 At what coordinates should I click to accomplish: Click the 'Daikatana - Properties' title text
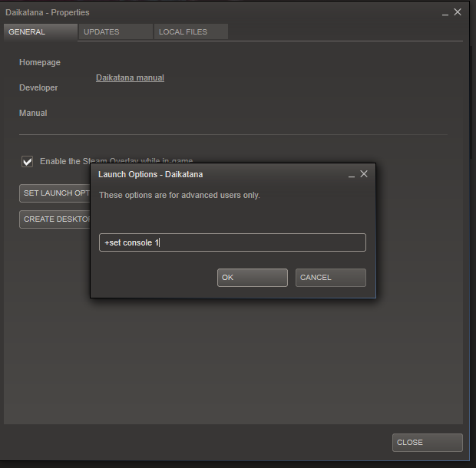pyautogui.click(x=48, y=12)
